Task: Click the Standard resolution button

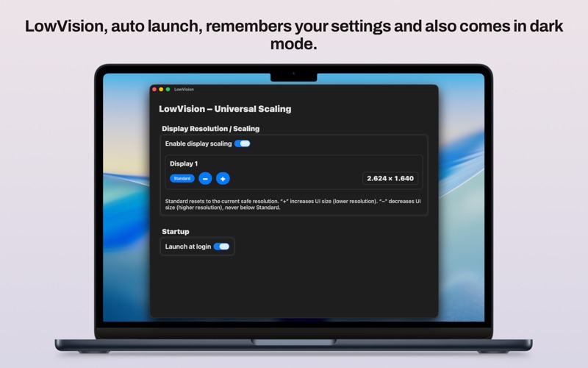Action: click(x=182, y=178)
